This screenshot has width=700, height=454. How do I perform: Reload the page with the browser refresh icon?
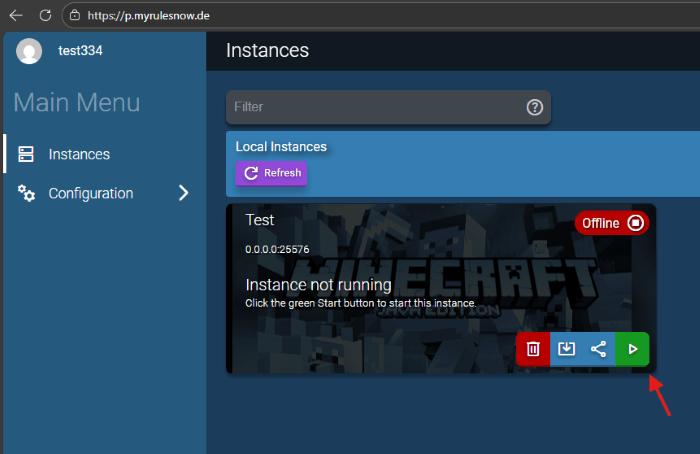[x=45, y=16]
